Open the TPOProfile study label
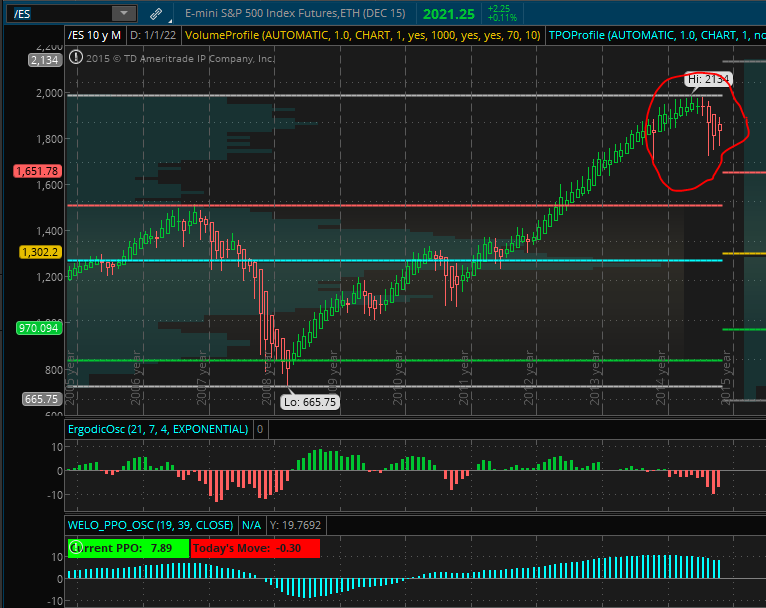Image resolution: width=766 pixels, height=608 pixels. point(656,35)
